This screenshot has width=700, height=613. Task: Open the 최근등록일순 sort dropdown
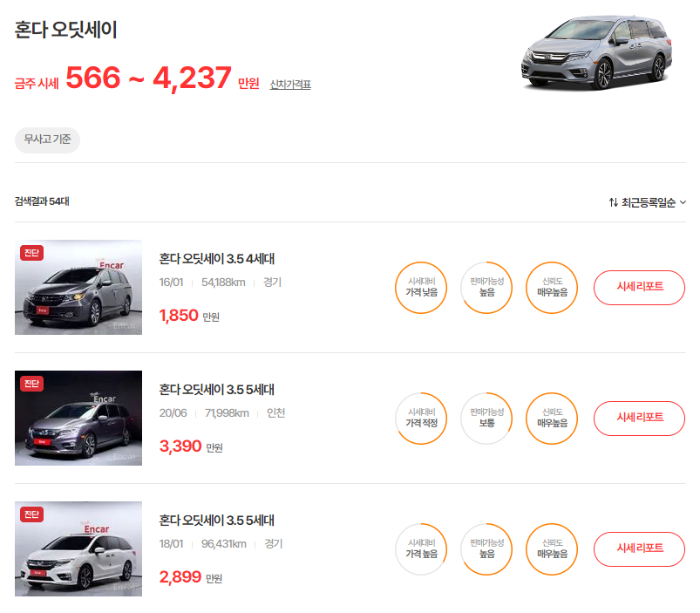tap(648, 202)
